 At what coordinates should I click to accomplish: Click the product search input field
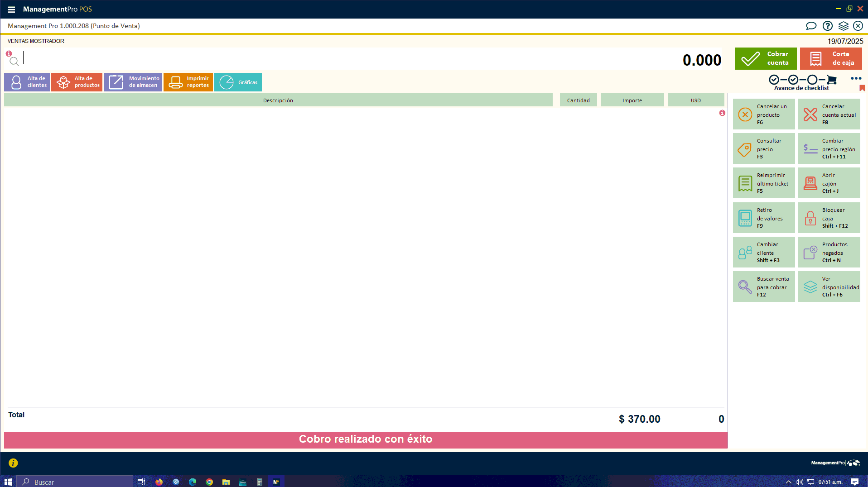(x=349, y=59)
